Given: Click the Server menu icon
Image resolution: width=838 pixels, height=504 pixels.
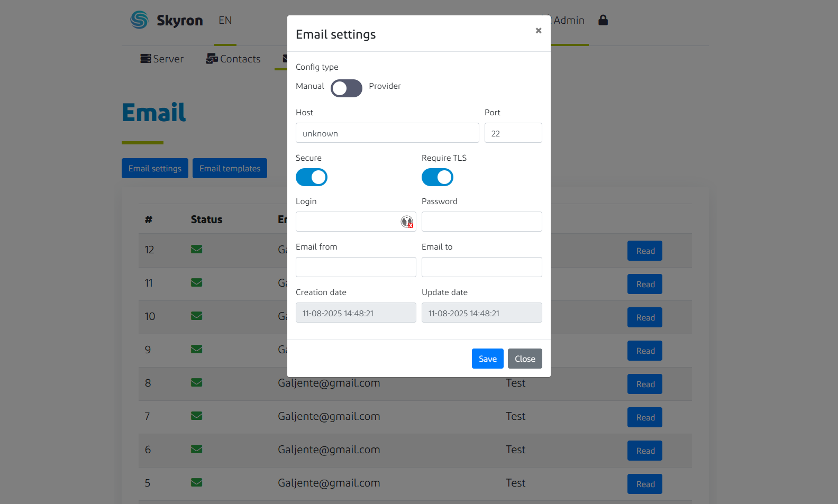Looking at the screenshot, I should (x=145, y=59).
